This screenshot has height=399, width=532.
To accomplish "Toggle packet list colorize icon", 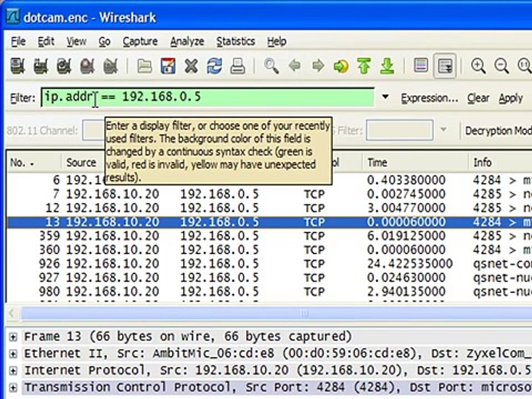I will 421,65.
